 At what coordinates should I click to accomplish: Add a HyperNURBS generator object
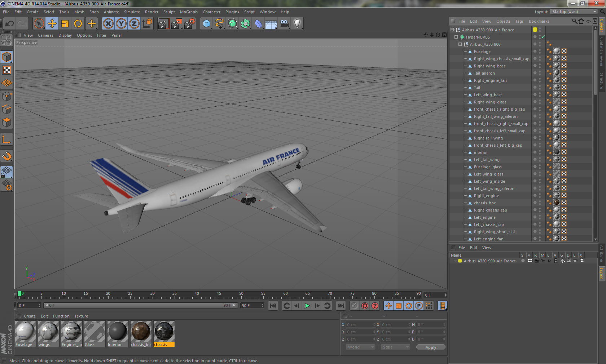tap(232, 24)
